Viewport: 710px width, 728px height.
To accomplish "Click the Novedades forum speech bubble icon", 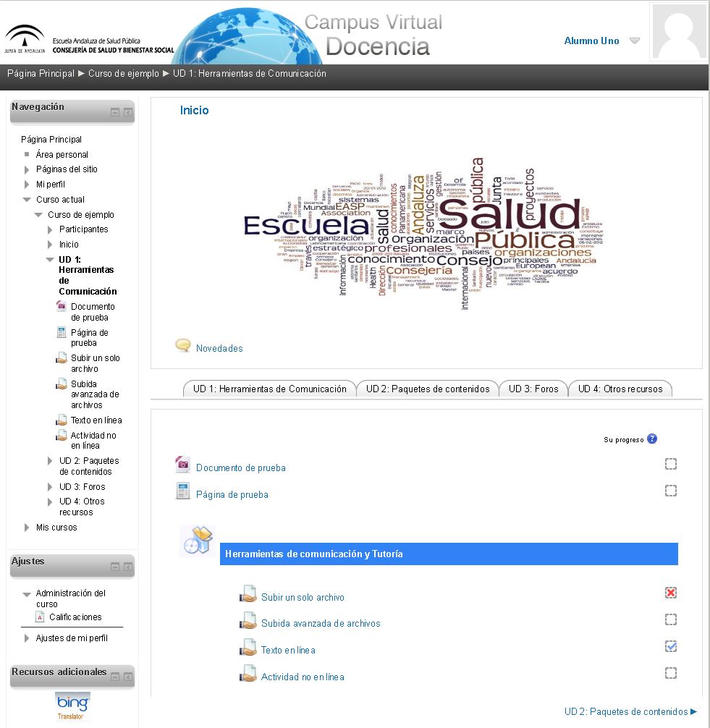I will [x=183, y=346].
